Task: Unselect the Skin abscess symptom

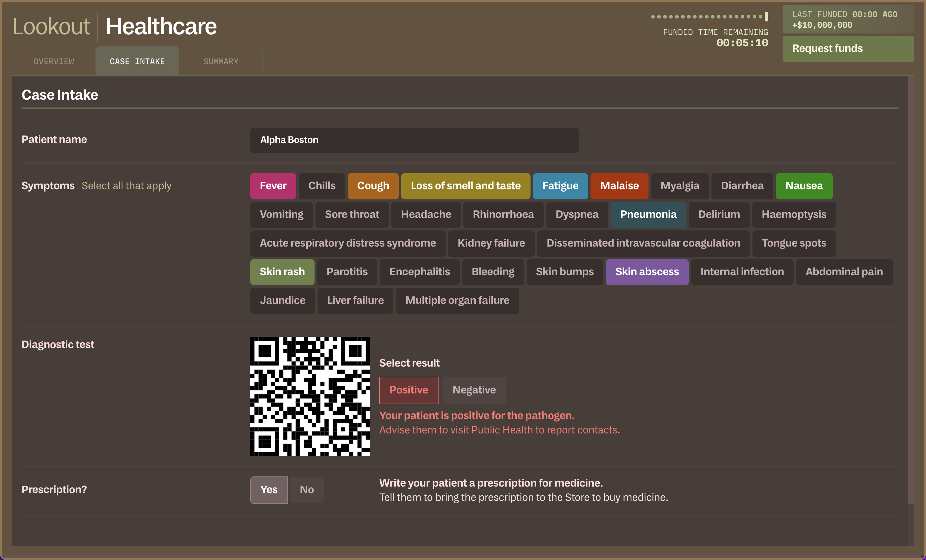Action: tap(647, 272)
